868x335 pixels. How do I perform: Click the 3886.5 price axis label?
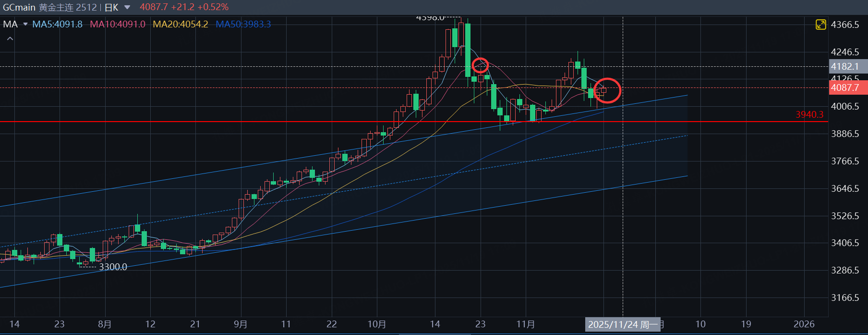(845, 134)
